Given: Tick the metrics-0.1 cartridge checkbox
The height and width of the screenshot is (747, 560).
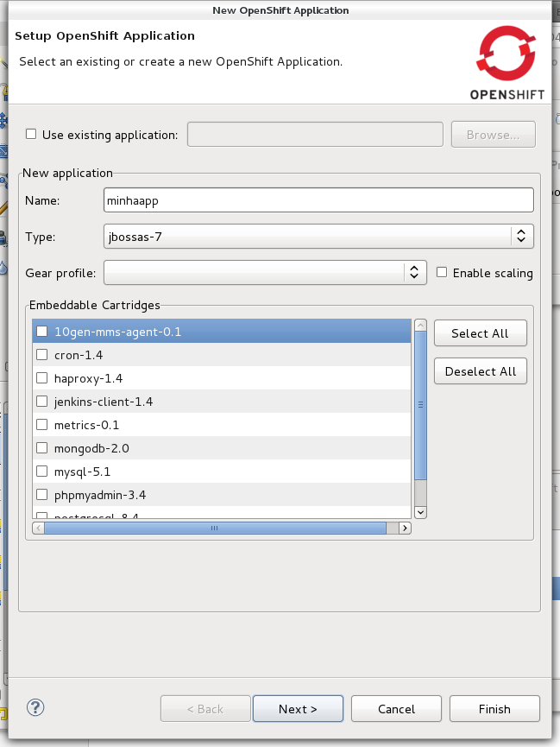Looking at the screenshot, I should coord(42,425).
